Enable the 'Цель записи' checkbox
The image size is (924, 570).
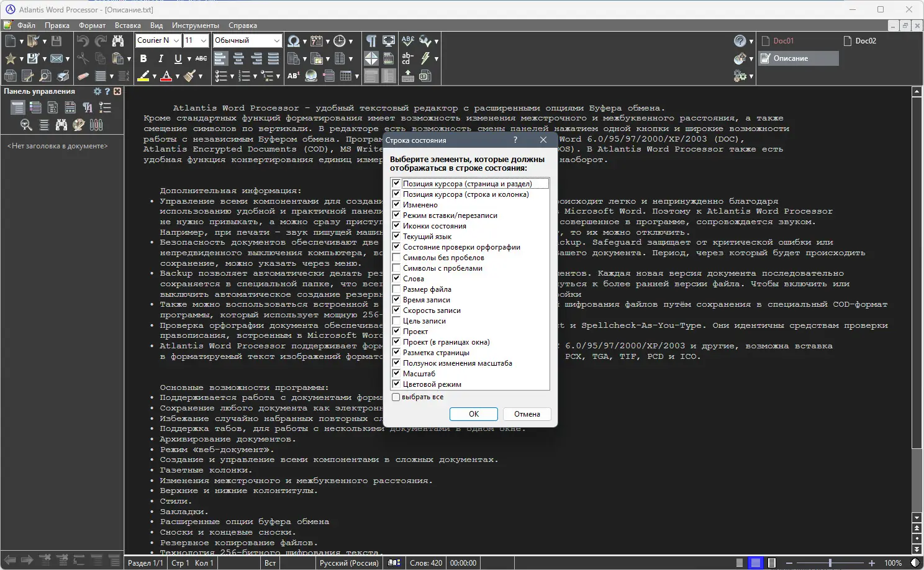(x=396, y=321)
